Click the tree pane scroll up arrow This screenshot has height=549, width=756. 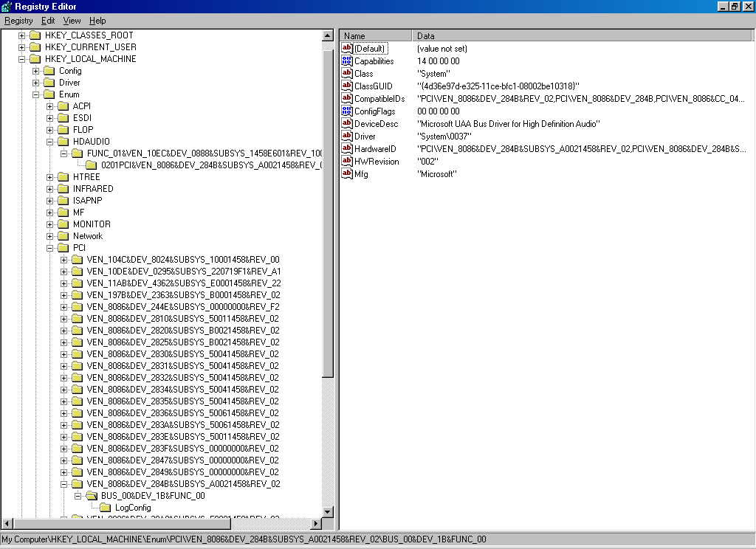[328, 35]
